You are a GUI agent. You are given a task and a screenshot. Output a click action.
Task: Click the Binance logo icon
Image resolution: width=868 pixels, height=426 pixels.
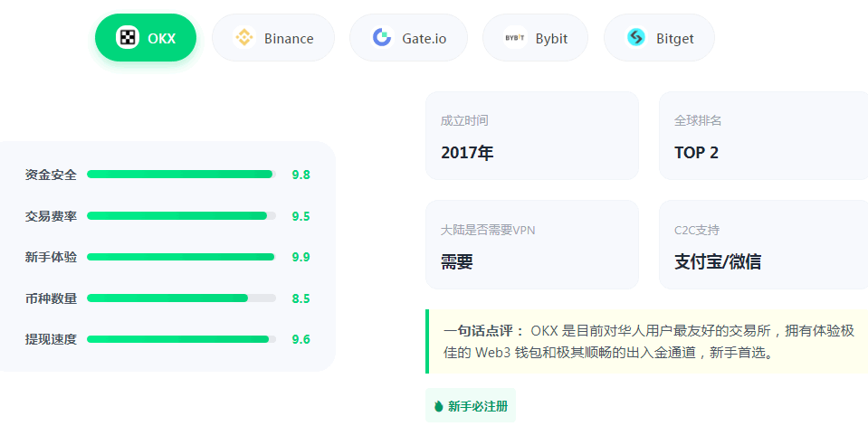[244, 38]
